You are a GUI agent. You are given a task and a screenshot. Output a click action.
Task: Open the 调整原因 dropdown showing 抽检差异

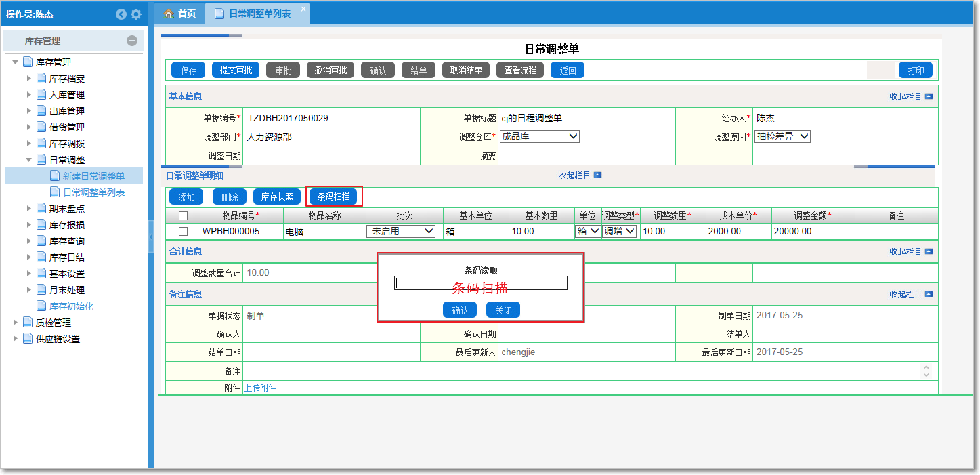(x=782, y=136)
